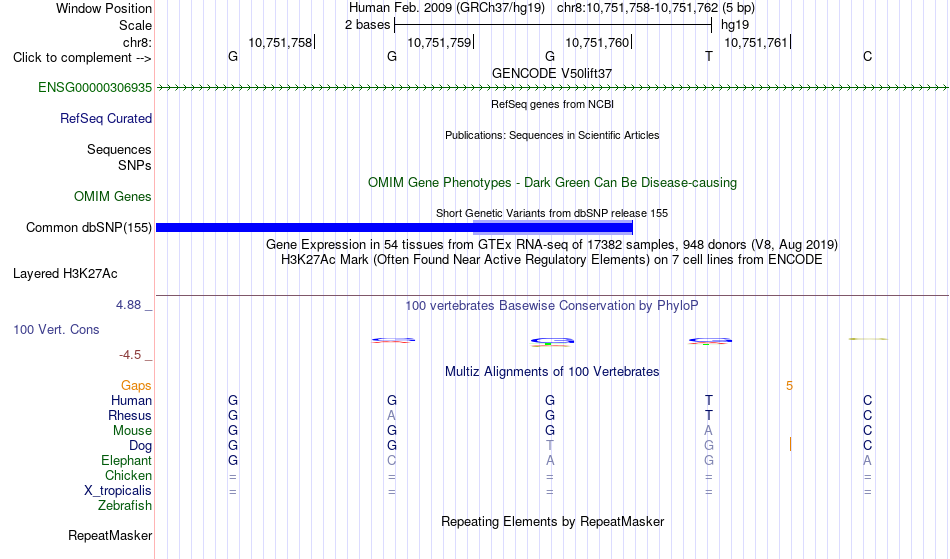
Task: Click the C base in Human row
Action: click(868, 401)
